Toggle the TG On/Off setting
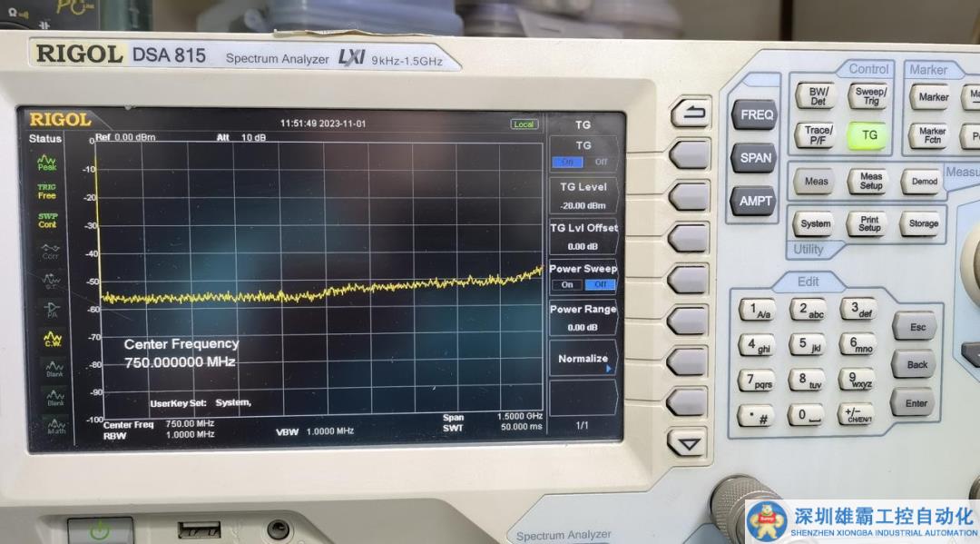This screenshot has width=980, height=544. 583,153
